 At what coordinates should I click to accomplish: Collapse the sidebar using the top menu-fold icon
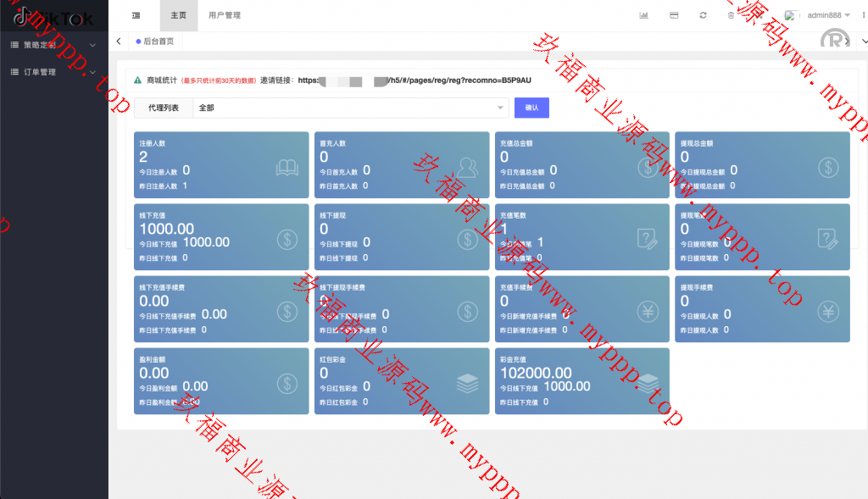[136, 15]
